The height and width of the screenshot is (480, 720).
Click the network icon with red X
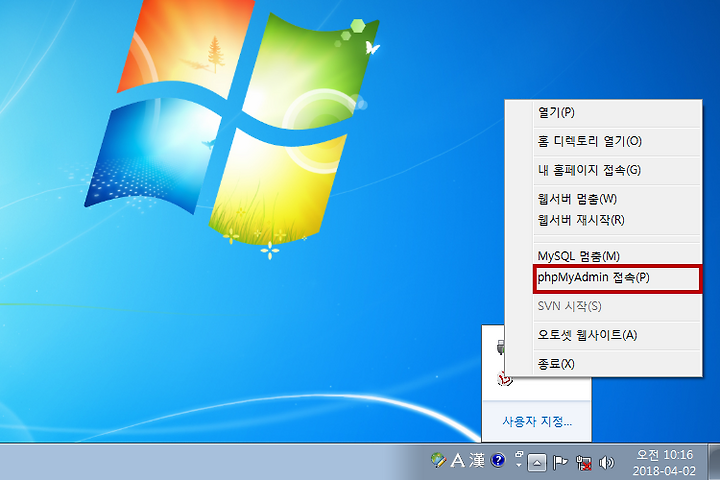[584, 463]
